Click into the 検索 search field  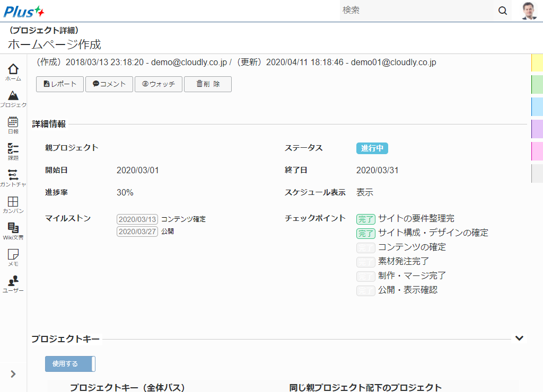click(x=416, y=11)
